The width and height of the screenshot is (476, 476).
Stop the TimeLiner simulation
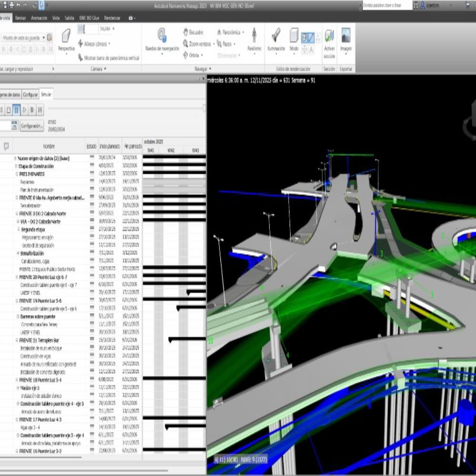[9, 109]
